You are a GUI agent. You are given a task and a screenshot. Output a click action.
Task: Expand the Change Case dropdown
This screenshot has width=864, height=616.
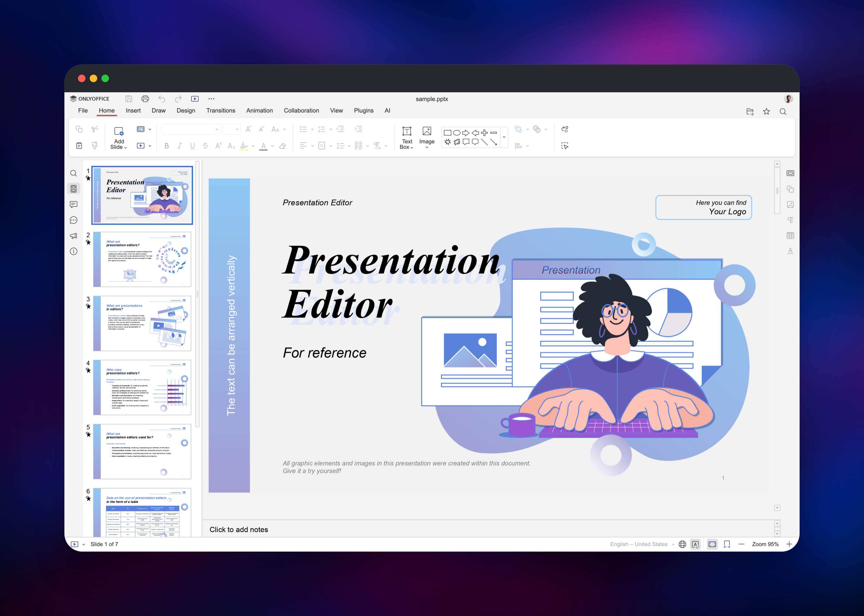coord(285,129)
